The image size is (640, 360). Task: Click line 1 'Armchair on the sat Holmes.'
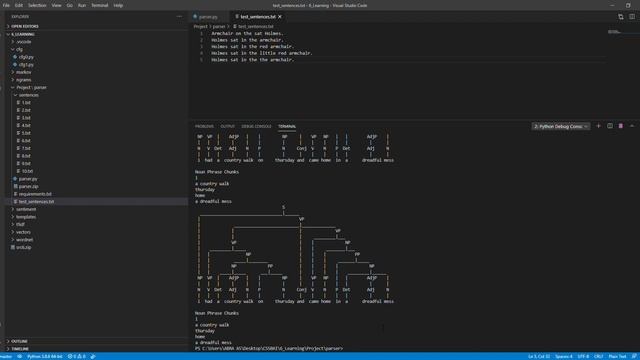[247, 33]
